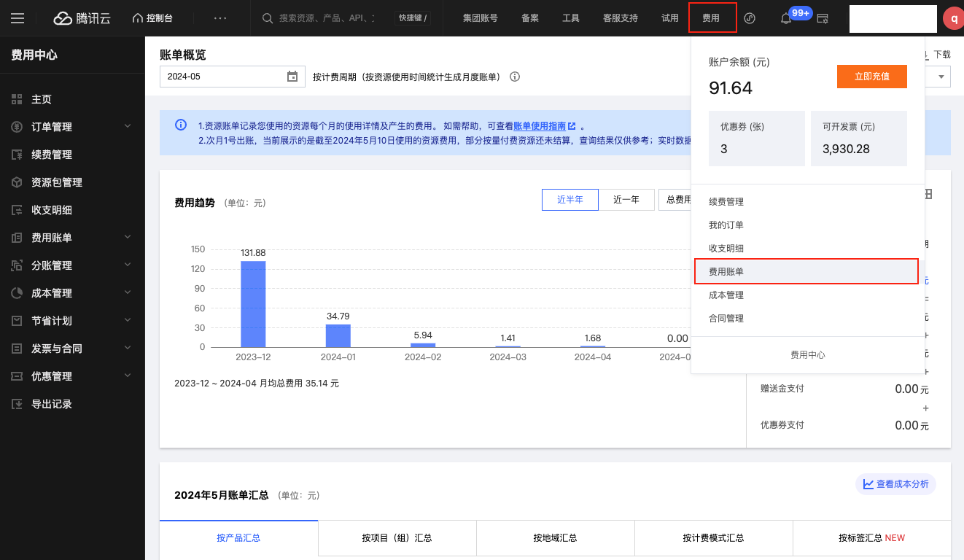964x560 pixels.
Task: Open the hamburger navigation menu
Action: pos(18,18)
